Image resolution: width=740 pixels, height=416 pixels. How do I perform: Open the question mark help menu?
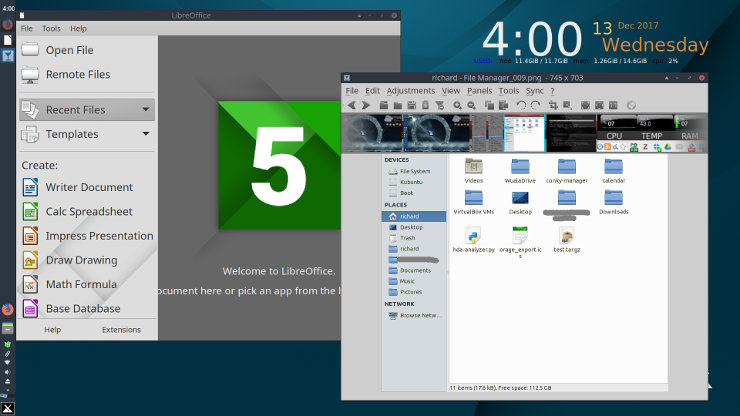552,91
